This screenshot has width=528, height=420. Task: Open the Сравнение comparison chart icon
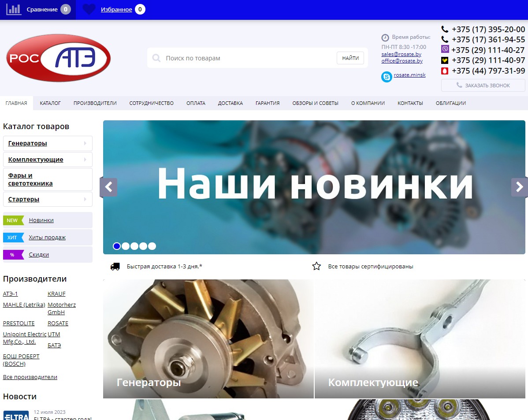(14, 9)
